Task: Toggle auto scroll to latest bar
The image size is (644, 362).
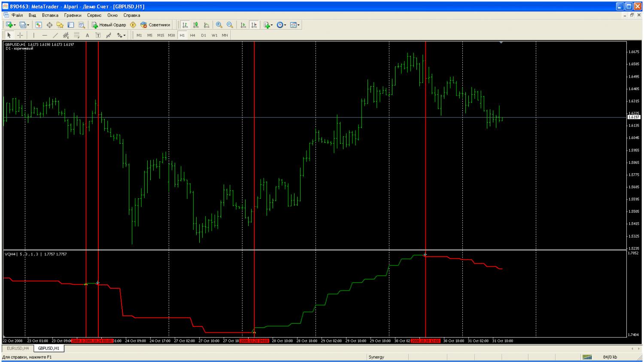Action: coord(243,25)
